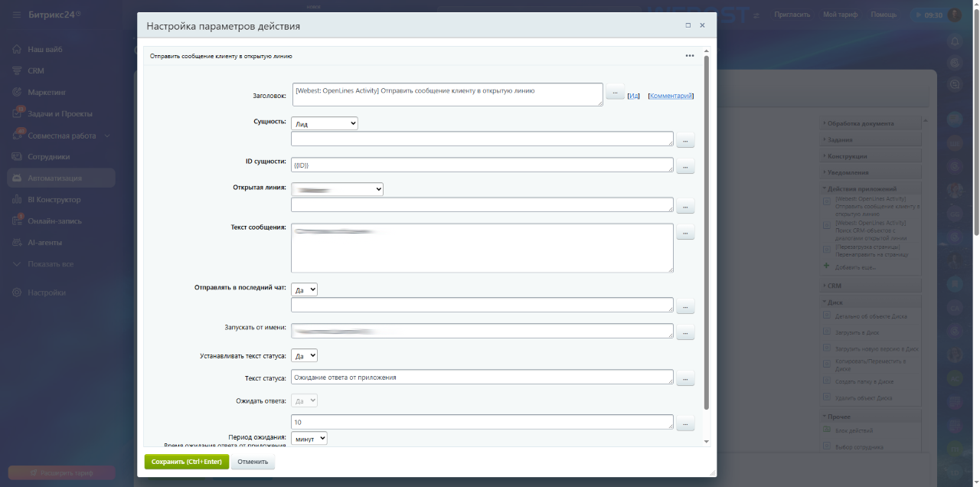Click the Пригласить button in top bar

(x=792, y=15)
